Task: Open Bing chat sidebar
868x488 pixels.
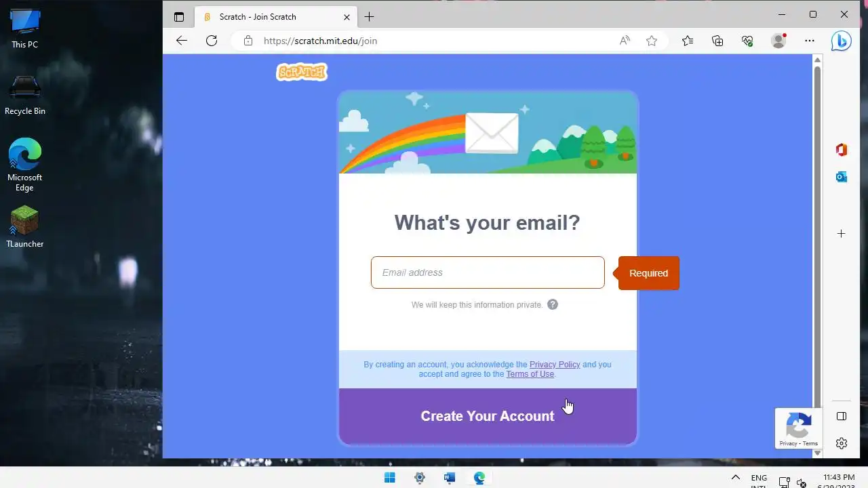Action: click(842, 41)
